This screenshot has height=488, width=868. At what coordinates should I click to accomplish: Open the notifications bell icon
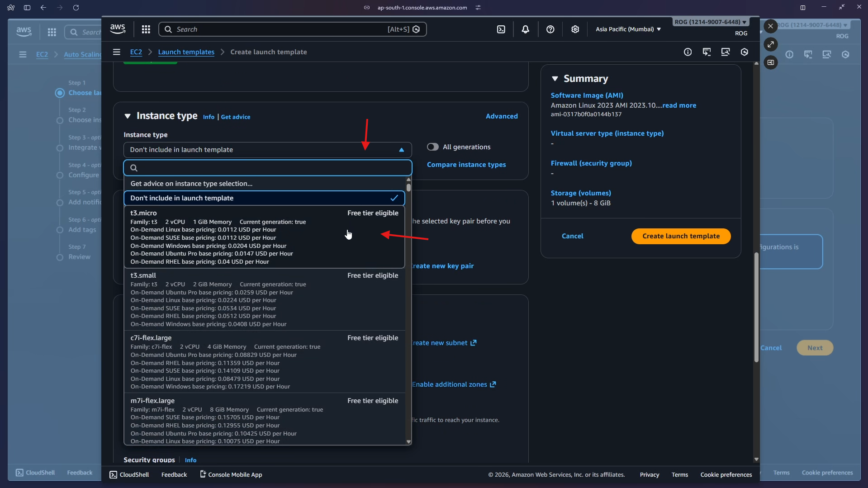(x=525, y=29)
